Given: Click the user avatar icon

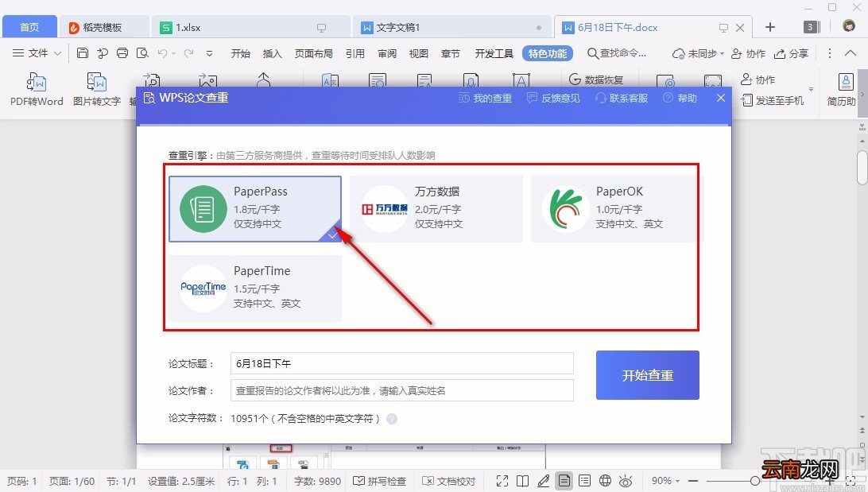Looking at the screenshot, I should click(x=849, y=26).
